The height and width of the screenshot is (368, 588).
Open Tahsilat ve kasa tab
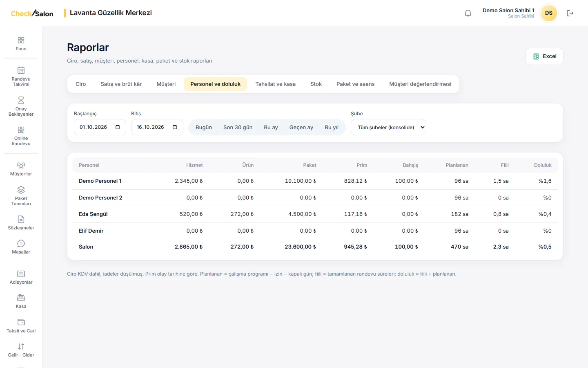pos(276,84)
